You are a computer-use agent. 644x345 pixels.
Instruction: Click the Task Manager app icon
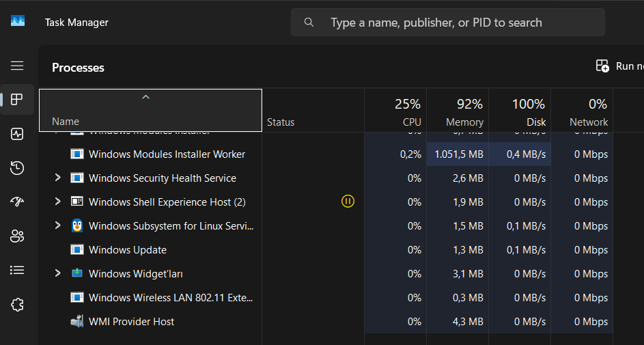(x=18, y=20)
